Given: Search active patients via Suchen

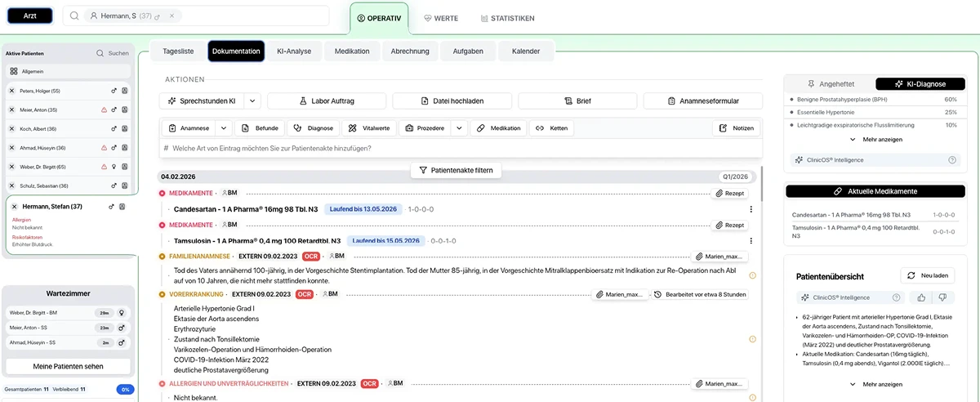Looking at the screenshot, I should [113, 53].
